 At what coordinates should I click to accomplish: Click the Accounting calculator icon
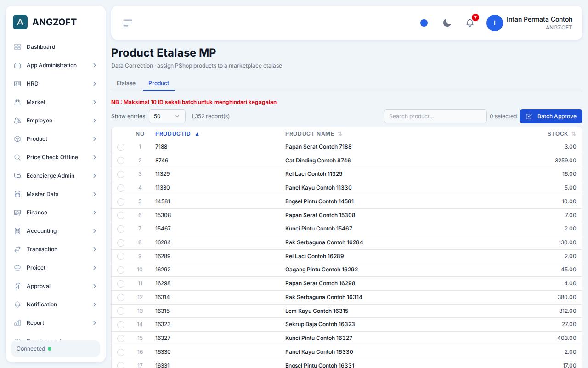pos(17,231)
